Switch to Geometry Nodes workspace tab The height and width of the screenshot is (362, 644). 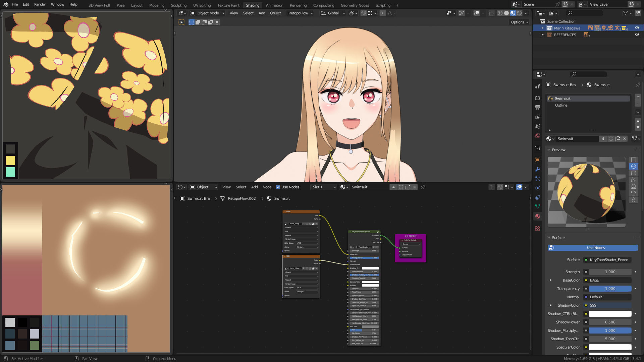pyautogui.click(x=355, y=5)
